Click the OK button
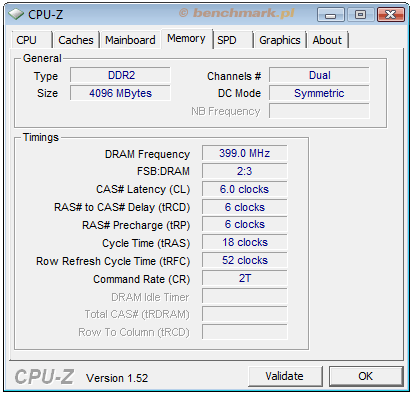The height and width of the screenshot is (396, 412). (366, 376)
